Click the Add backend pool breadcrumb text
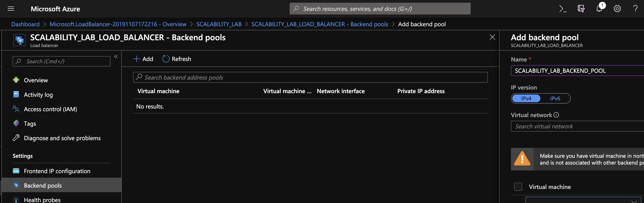The height and width of the screenshot is (203, 644). [x=422, y=24]
